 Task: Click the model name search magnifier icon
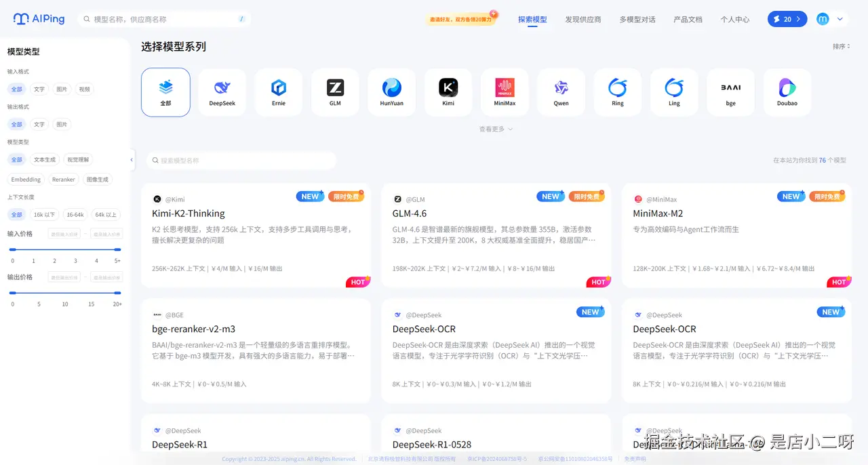pyautogui.click(x=155, y=161)
